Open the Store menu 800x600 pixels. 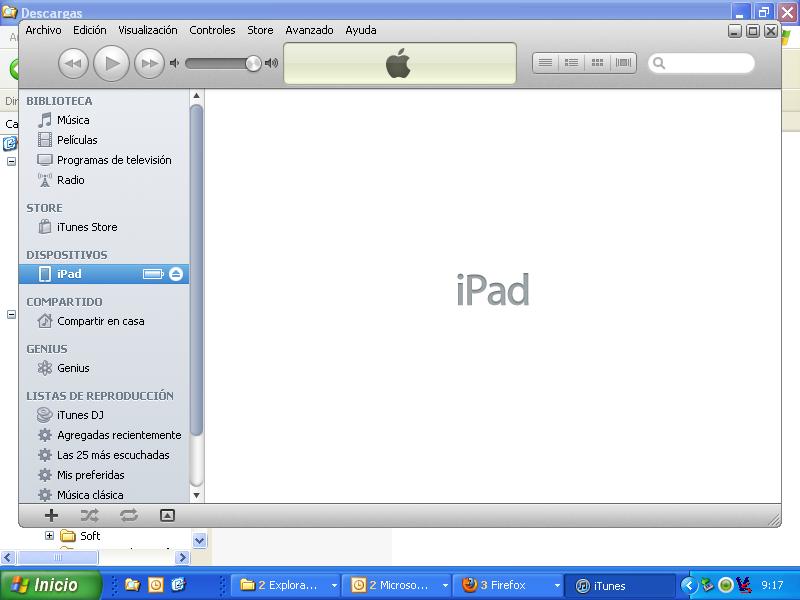[260, 30]
